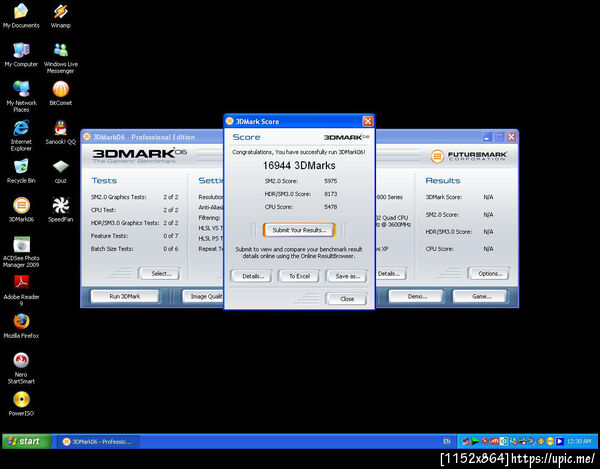
Task: Close the 3DMark Score dialog with X
Action: (367, 121)
